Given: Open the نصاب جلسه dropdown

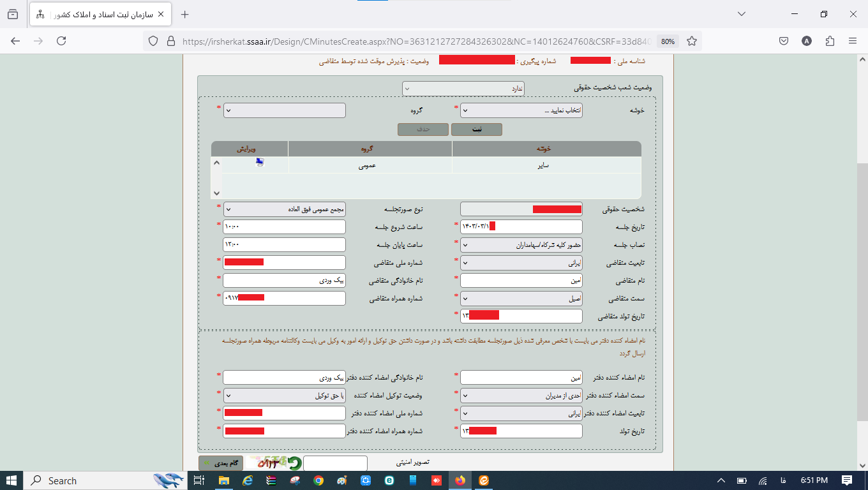Looking at the screenshot, I should (521, 245).
